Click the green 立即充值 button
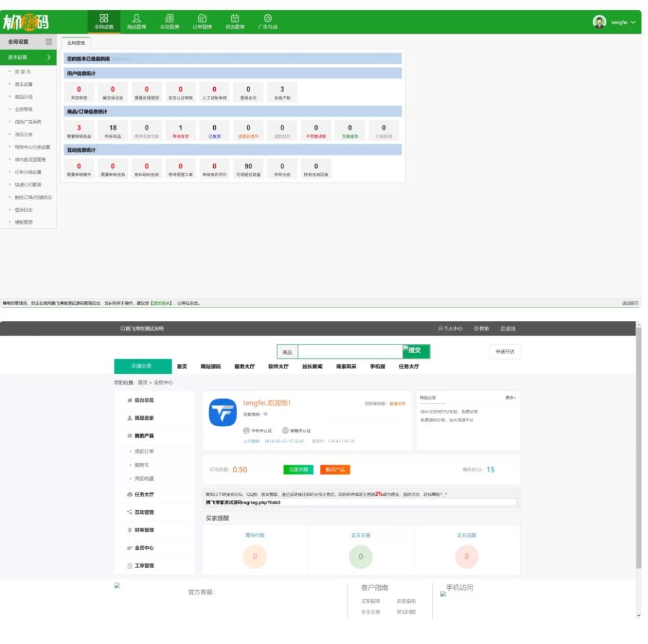This screenshot has width=648, height=644. 298,469
